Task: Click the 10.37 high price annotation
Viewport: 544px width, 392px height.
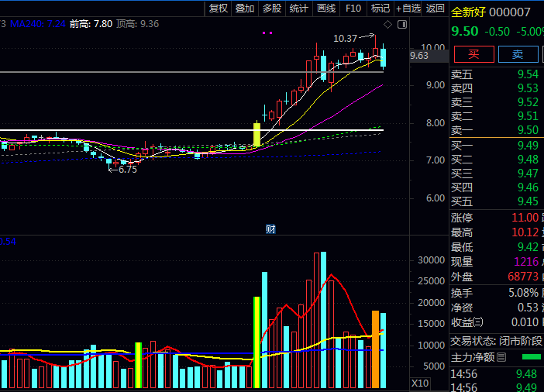Action: click(346, 38)
